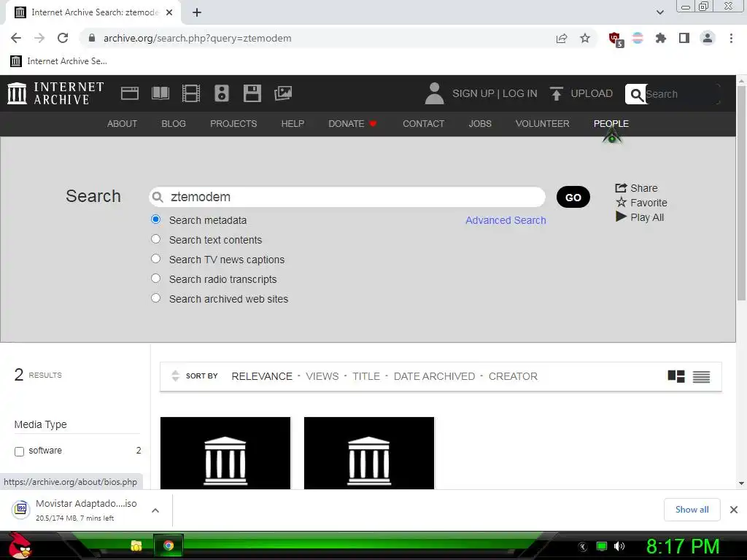Click the upload arrow icon
Viewport: 747px width, 560px height.
click(556, 93)
